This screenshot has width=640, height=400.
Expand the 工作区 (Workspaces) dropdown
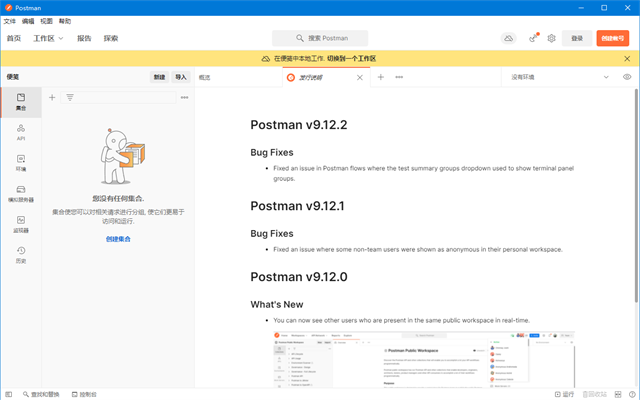48,38
